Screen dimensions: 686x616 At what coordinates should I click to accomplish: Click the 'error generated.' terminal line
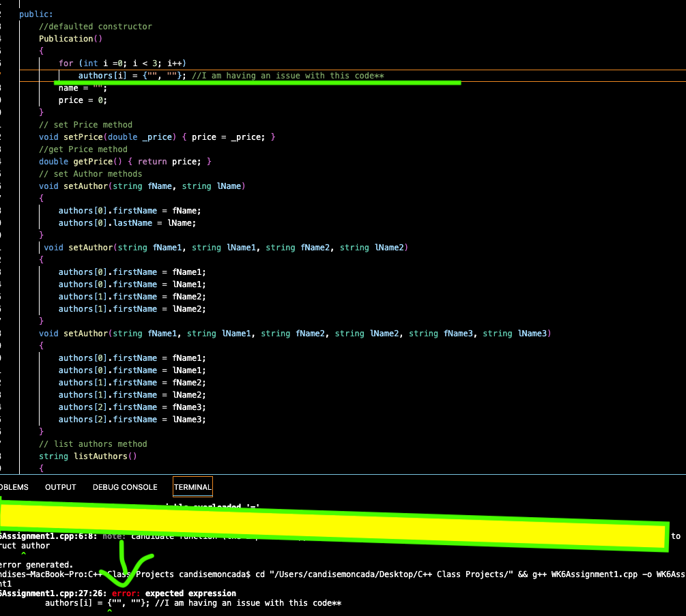(37, 564)
